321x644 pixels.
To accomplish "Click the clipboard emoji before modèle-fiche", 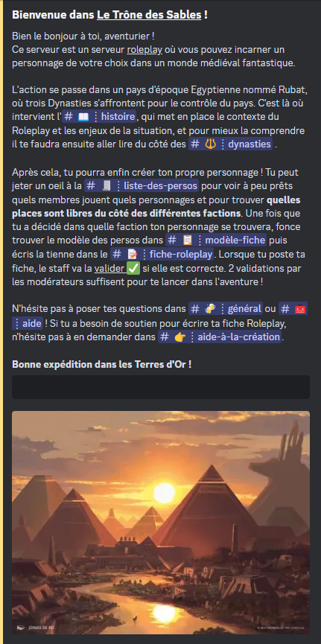I will pos(188,240).
